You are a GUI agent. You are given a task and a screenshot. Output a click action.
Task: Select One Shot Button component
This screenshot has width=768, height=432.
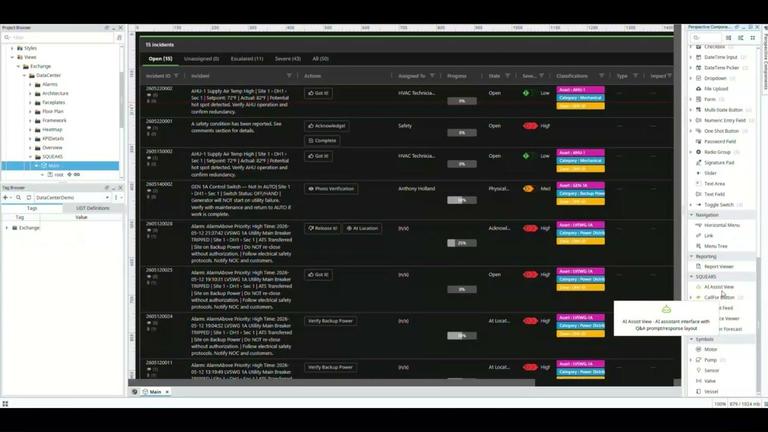pos(721,131)
